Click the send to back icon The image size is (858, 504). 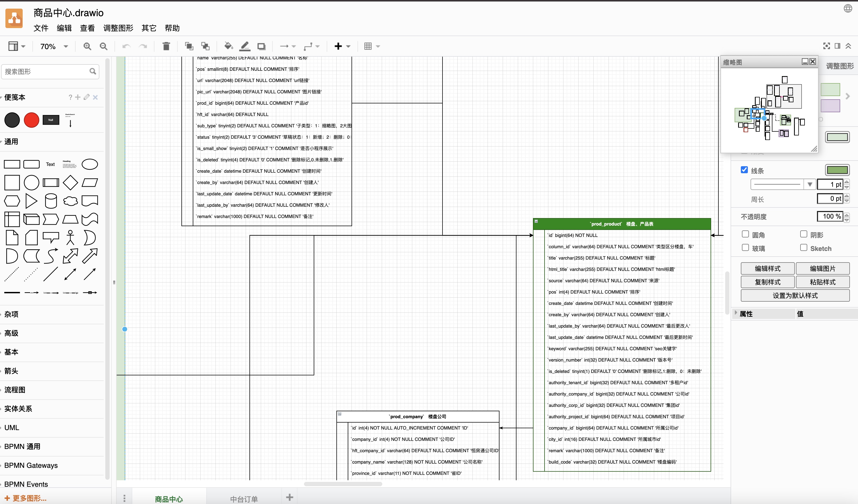point(205,46)
